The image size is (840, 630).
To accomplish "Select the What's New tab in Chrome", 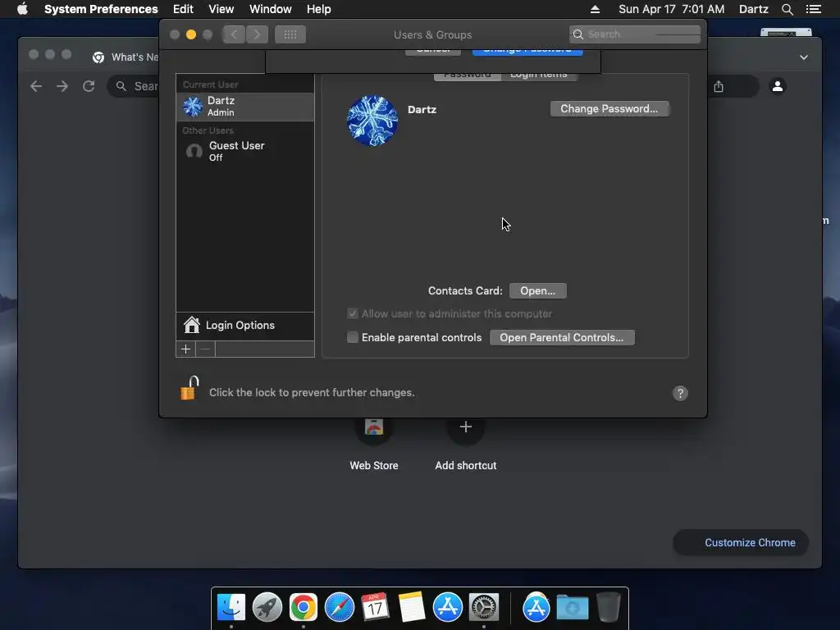I will tap(126, 57).
